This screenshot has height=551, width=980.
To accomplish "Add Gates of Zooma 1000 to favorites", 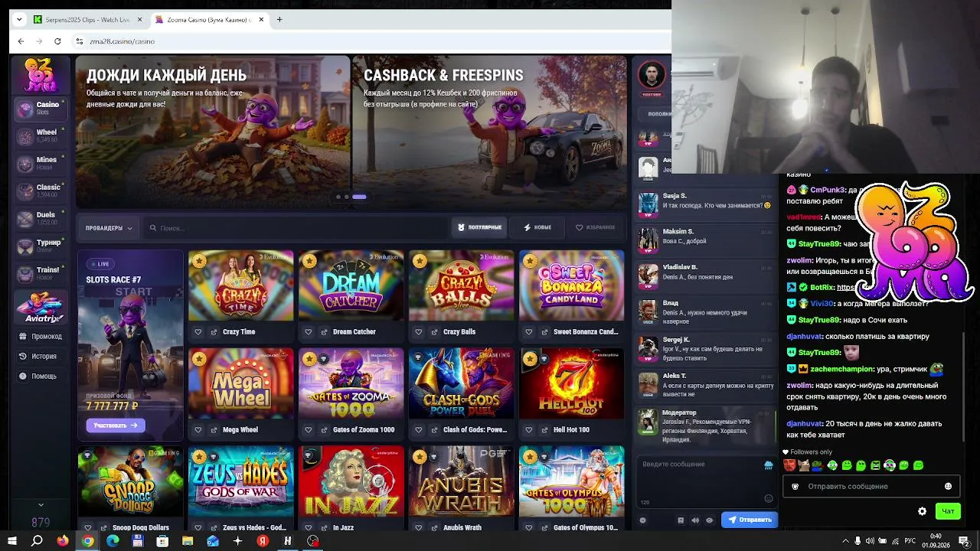I will 309,430.
